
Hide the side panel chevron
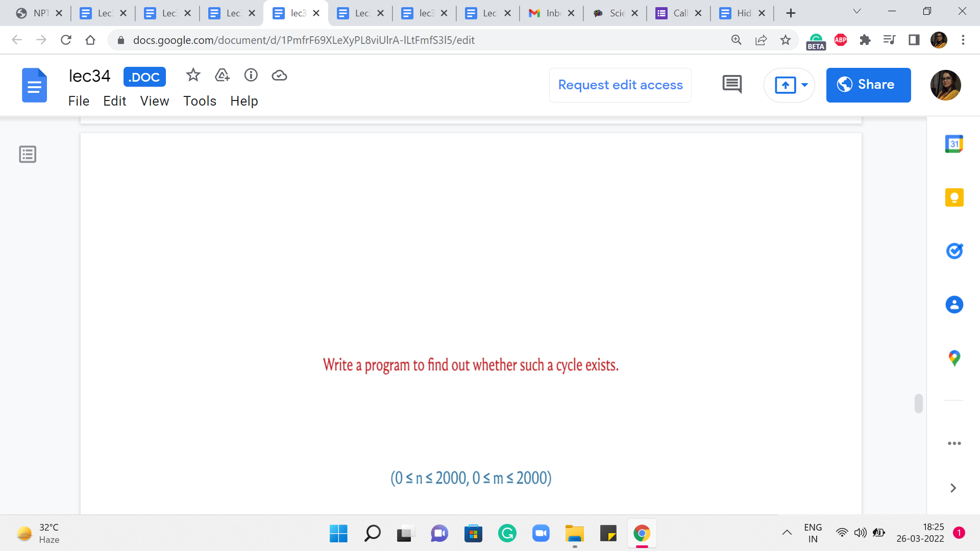pos(952,488)
